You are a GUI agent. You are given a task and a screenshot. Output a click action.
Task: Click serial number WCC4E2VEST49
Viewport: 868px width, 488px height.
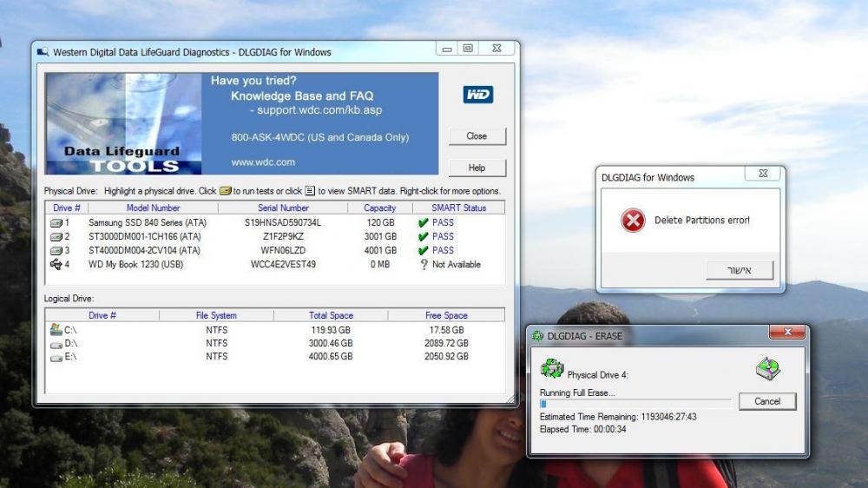tap(283, 264)
